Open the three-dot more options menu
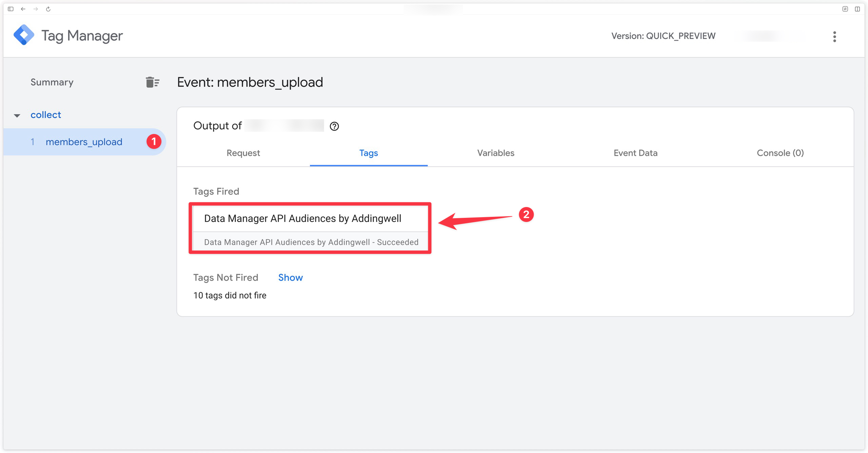 (834, 36)
